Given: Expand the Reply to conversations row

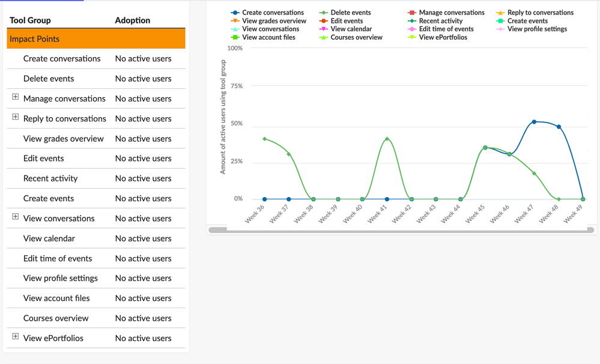Looking at the screenshot, I should (15, 117).
